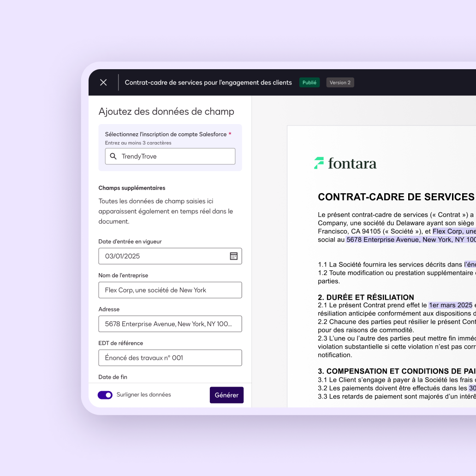
Task: Open the calendar picker for effective date
Action: point(233,256)
